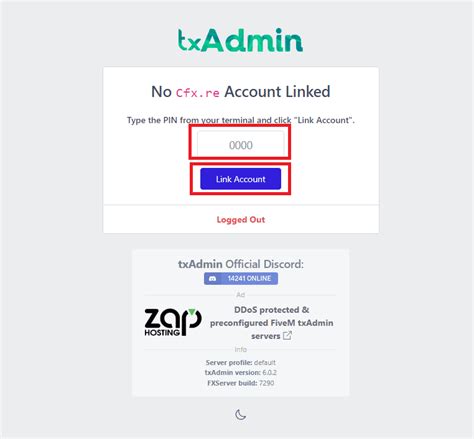This screenshot has width=474, height=439.
Task: Click the "Account Linked" heading text
Action: click(277, 92)
